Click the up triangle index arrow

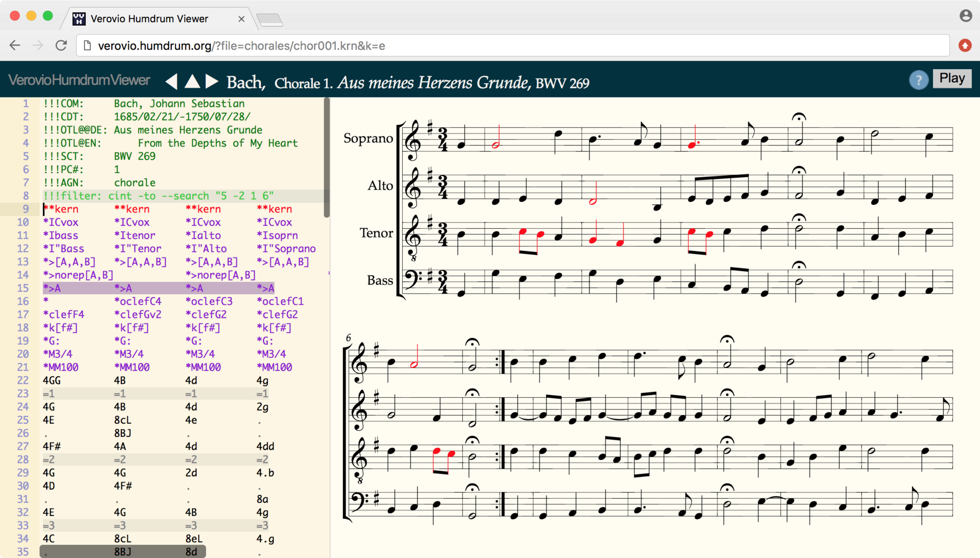point(192,81)
